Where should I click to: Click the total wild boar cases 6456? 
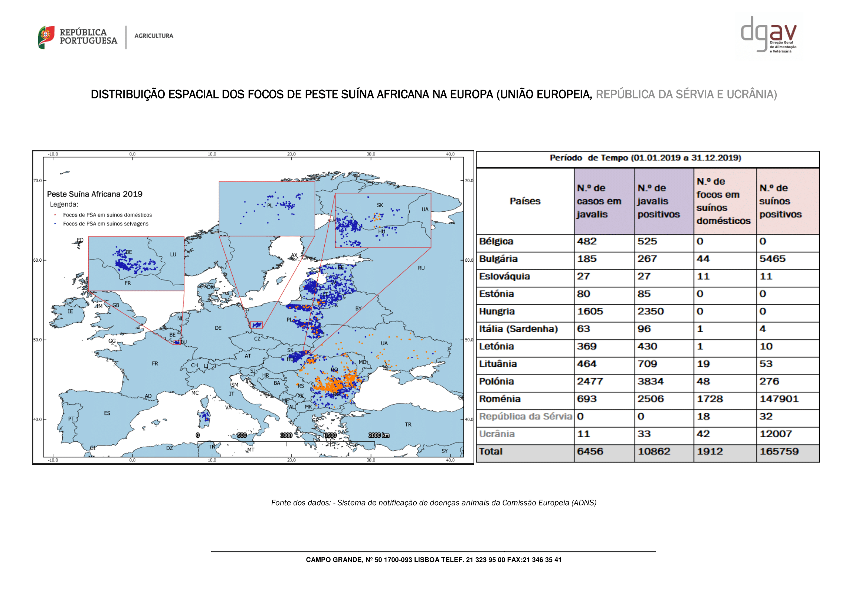coord(590,451)
